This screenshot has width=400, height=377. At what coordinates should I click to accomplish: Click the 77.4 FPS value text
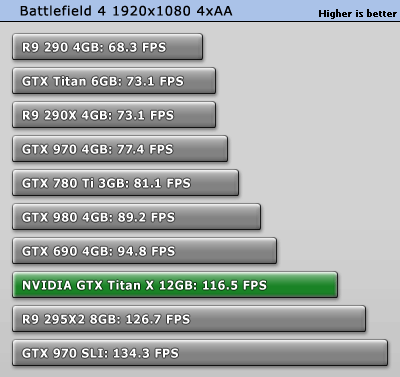pos(145,149)
